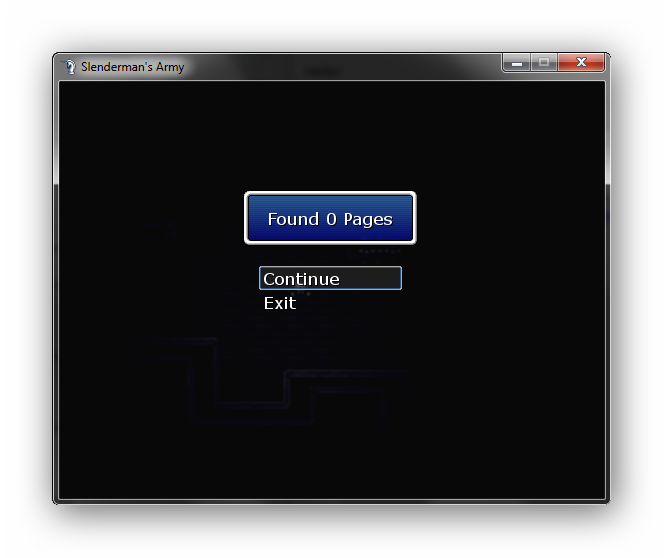Choose Exit in the game menu
The width and height of the screenshot is (664, 558).
pyautogui.click(x=280, y=303)
